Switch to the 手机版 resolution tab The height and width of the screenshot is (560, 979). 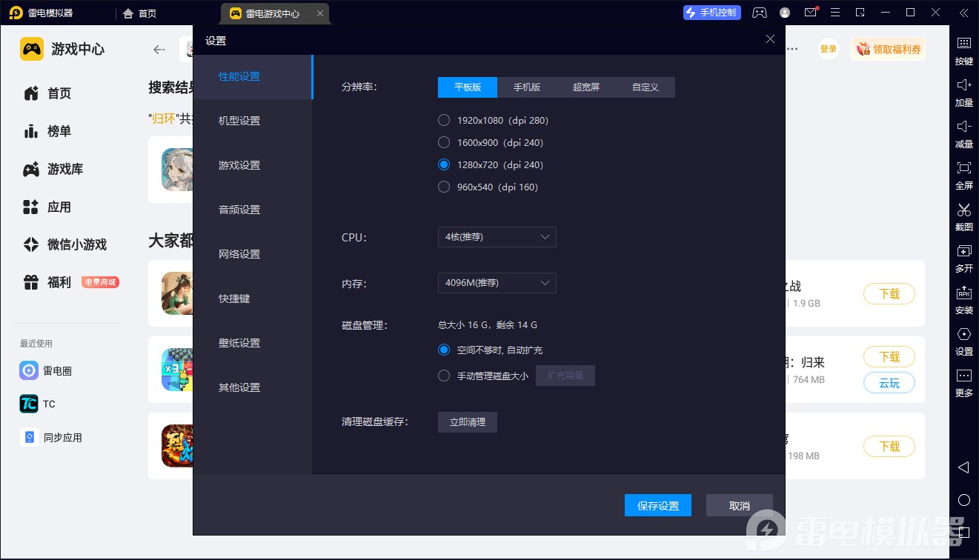(527, 87)
